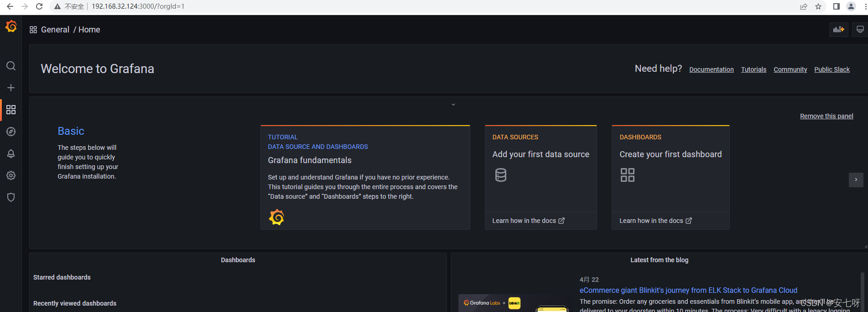Image resolution: width=868 pixels, height=312 pixels.
Task: Open the Public Slack link
Action: 832,69
